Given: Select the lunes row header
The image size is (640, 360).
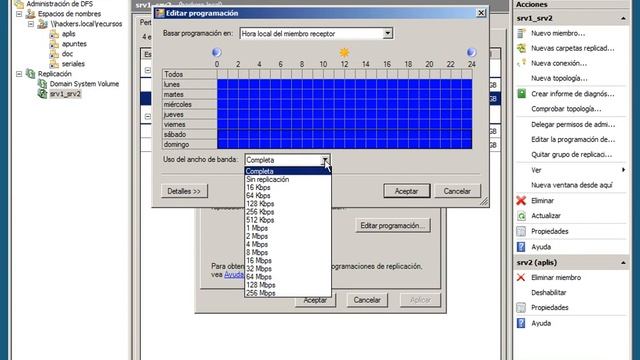Looking at the screenshot, I should pos(189,84).
